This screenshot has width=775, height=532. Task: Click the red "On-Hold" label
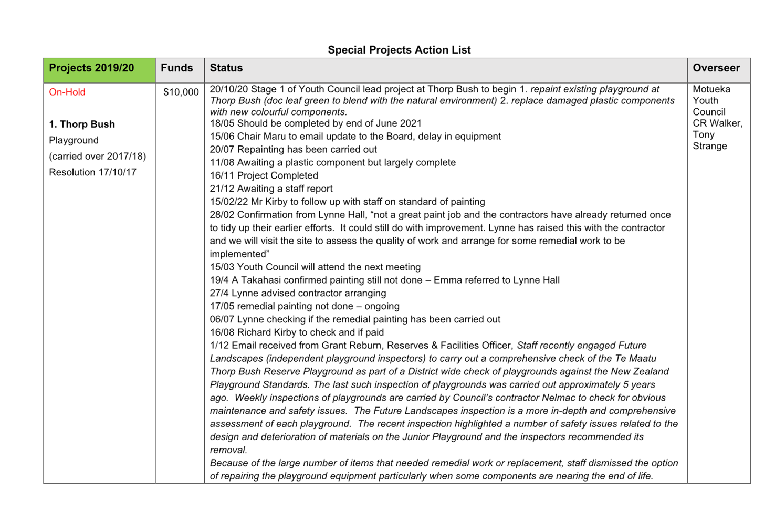[67, 92]
